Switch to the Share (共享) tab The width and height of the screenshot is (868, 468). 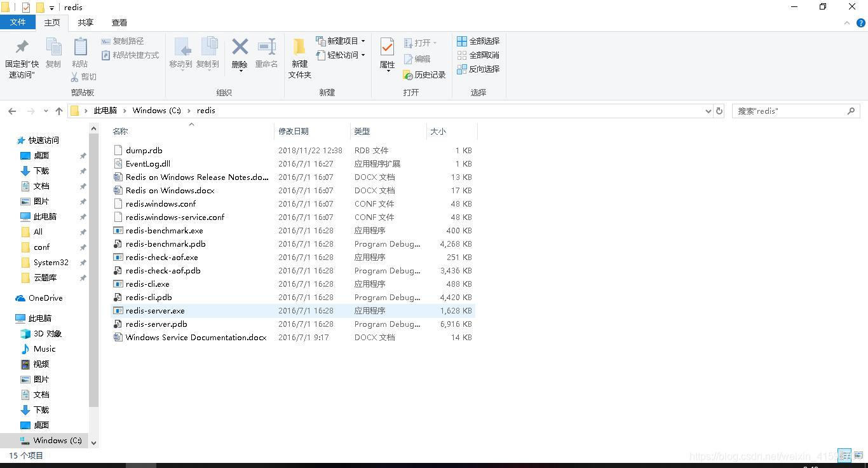pos(86,22)
